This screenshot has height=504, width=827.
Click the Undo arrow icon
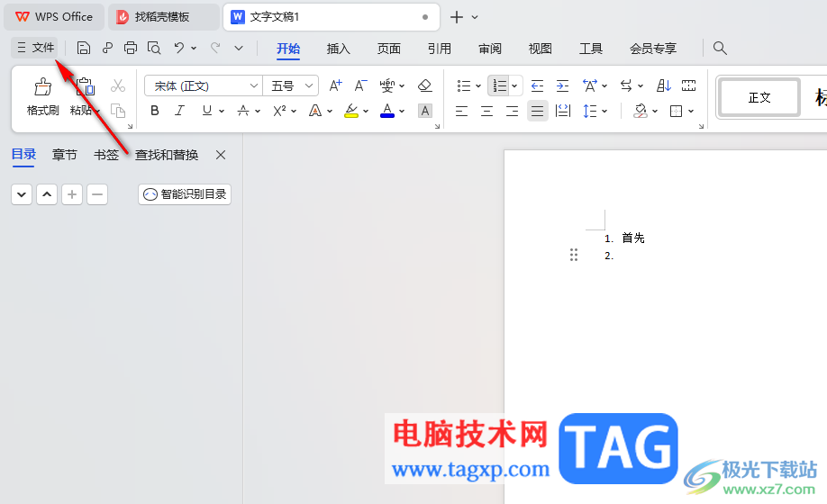[179, 48]
